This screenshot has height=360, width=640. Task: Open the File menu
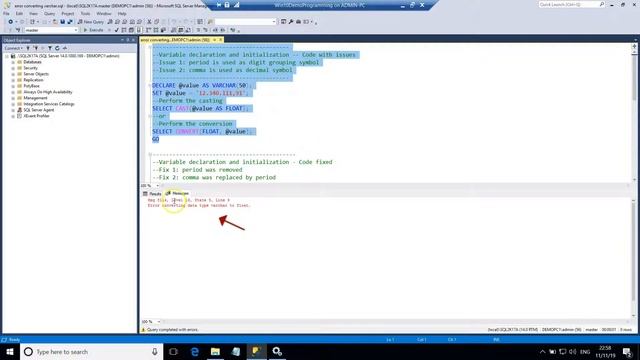(6, 13)
